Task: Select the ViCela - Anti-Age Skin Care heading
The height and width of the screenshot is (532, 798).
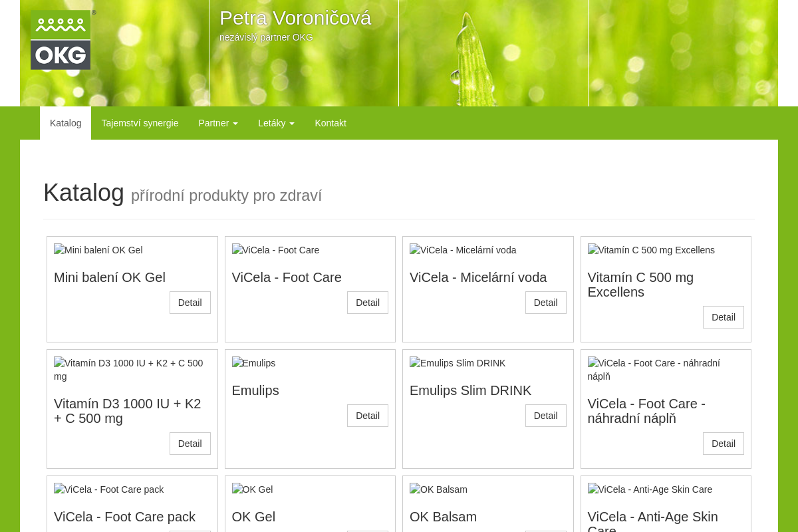Action: [x=653, y=521]
